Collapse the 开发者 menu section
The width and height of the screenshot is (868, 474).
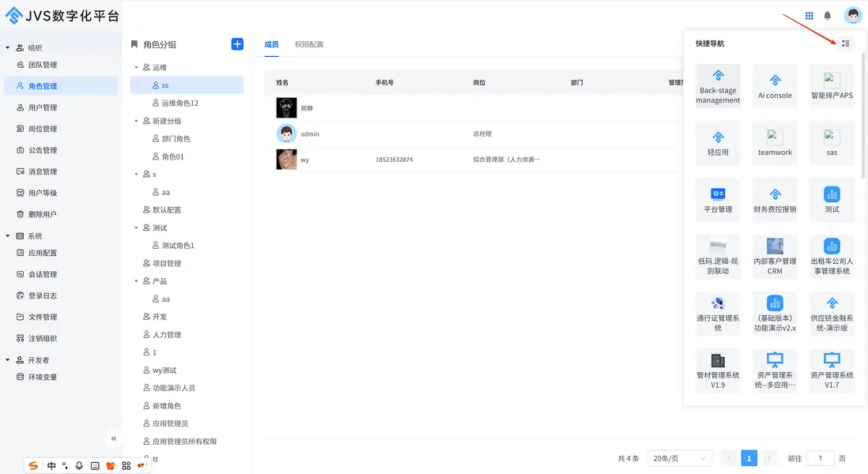pyautogui.click(x=8, y=360)
